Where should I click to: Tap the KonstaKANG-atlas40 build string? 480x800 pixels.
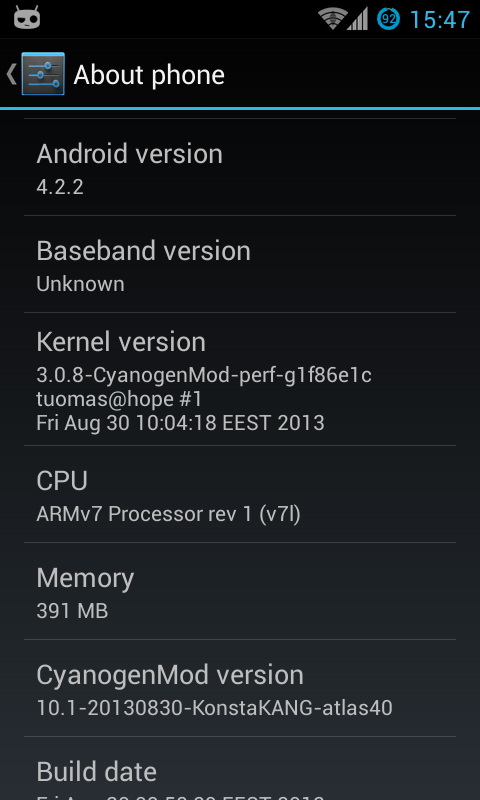(x=214, y=708)
